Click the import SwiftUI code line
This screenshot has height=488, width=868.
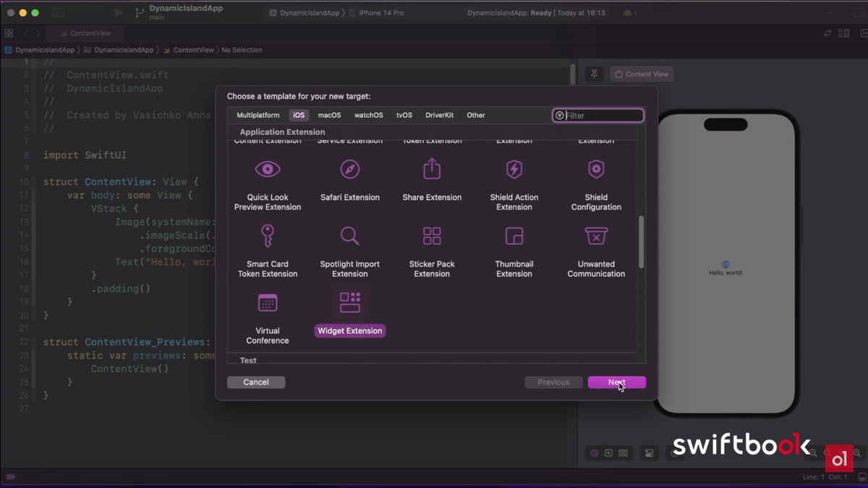click(85, 155)
